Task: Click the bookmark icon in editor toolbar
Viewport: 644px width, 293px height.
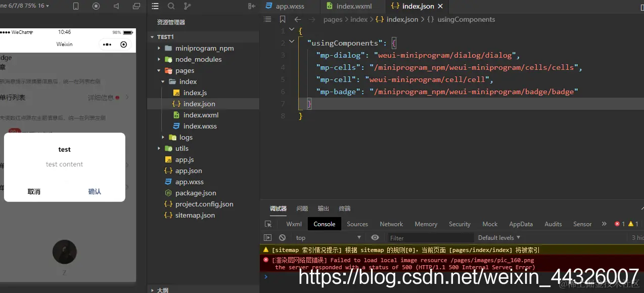Action: click(283, 19)
